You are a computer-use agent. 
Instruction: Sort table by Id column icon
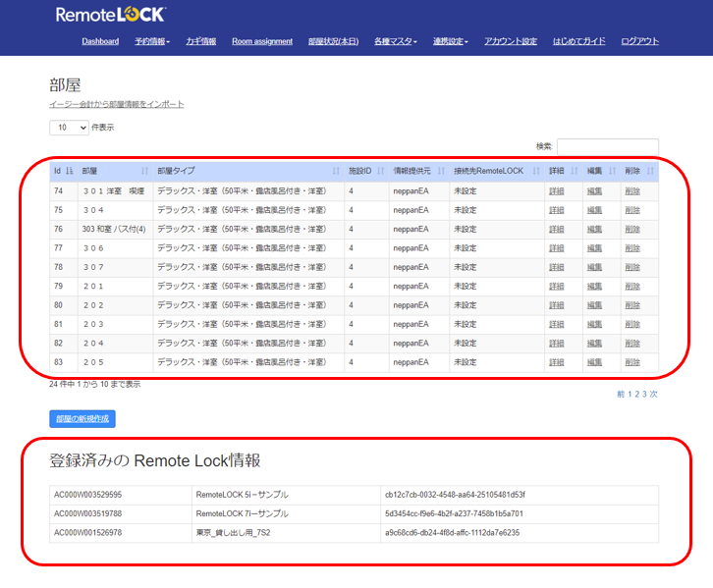pyautogui.click(x=69, y=171)
